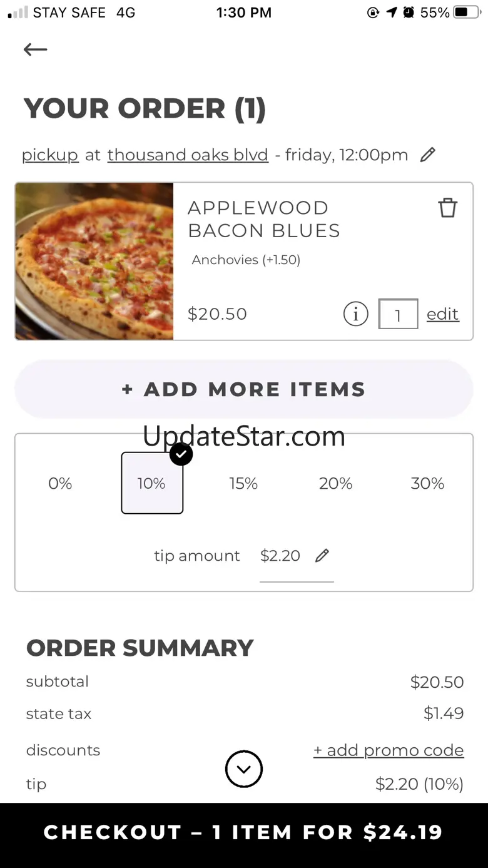This screenshot has width=488, height=868.
Task: Delete Applewood Bacon Blues with trash icon
Action: (447, 208)
